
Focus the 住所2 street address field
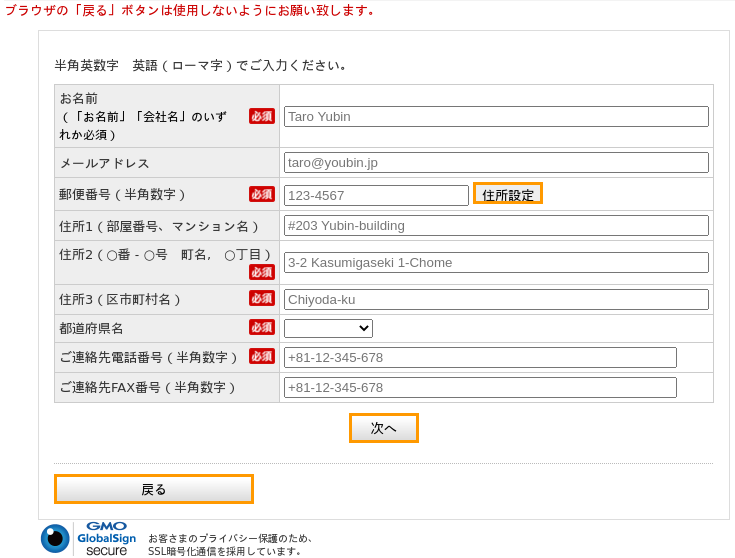(x=496, y=262)
